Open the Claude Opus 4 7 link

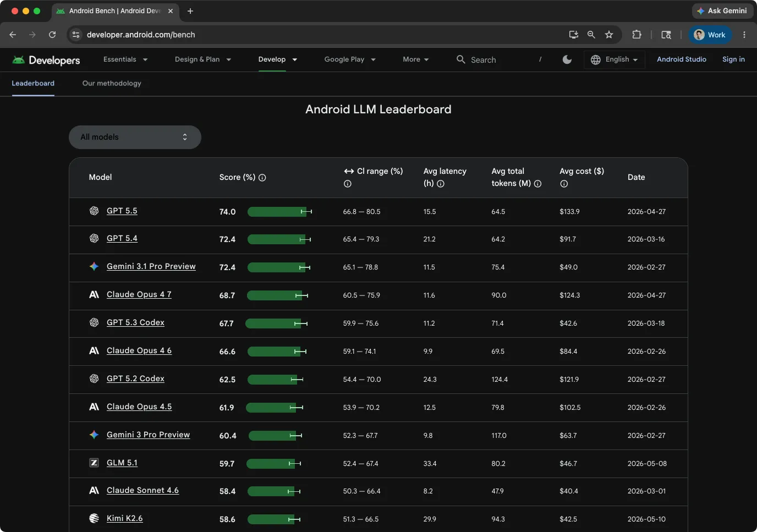point(139,294)
